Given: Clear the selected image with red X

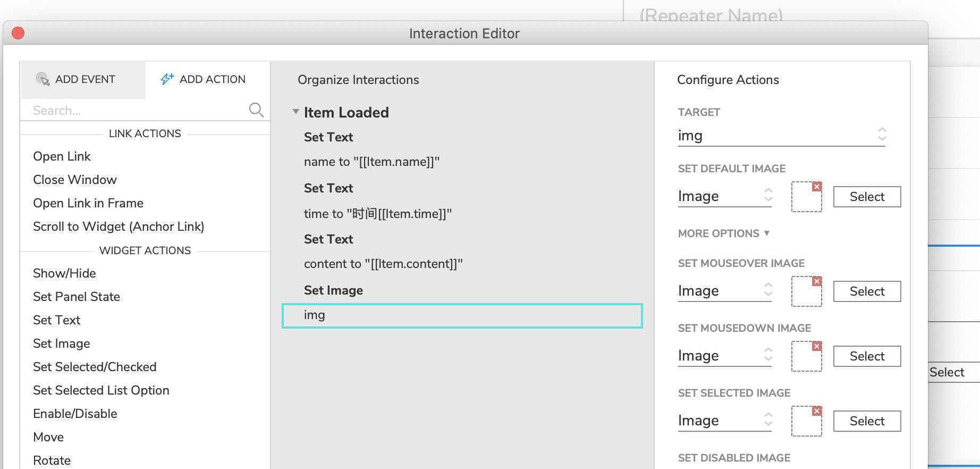Looking at the screenshot, I should click(817, 411).
